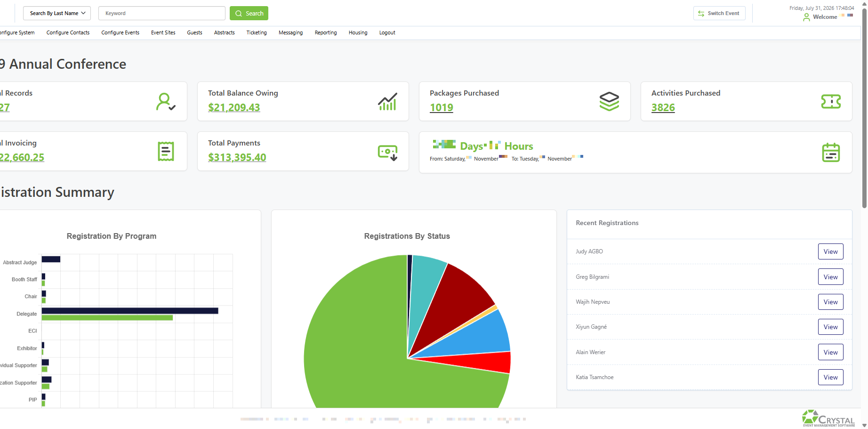Click the Registration By Program chart title
868x429 pixels.
coord(112,236)
